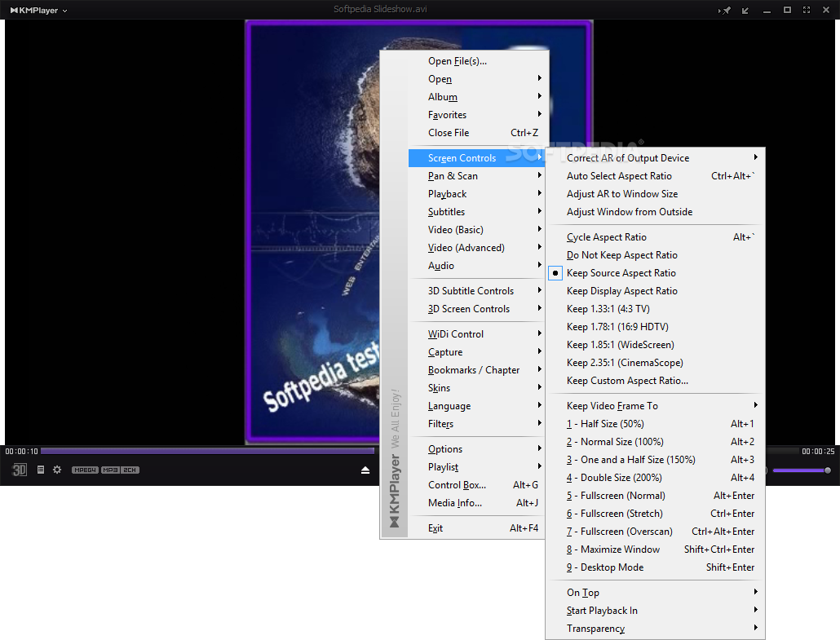Image resolution: width=840 pixels, height=640 pixels.
Task: Click the MP3 audio codec badge
Action: point(110,470)
